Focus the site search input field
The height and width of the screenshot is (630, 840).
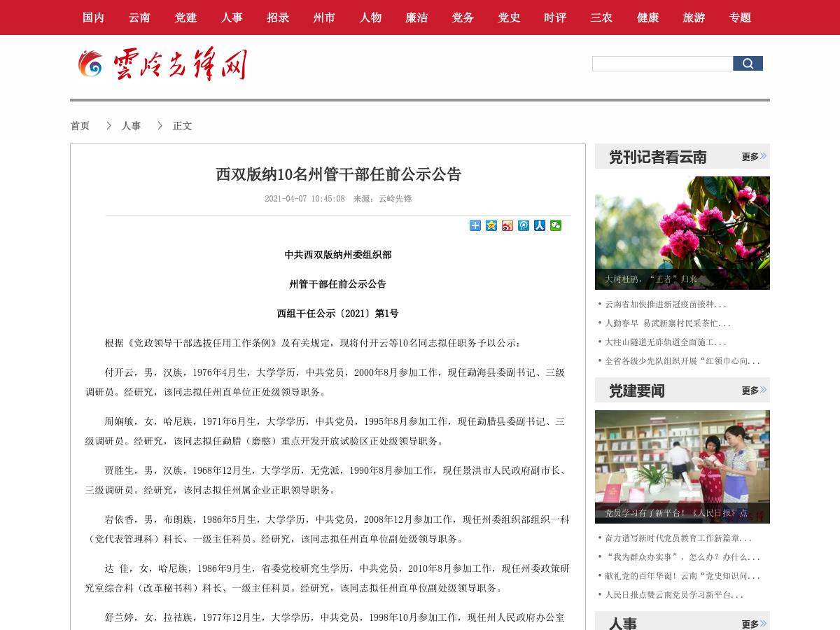click(662, 64)
